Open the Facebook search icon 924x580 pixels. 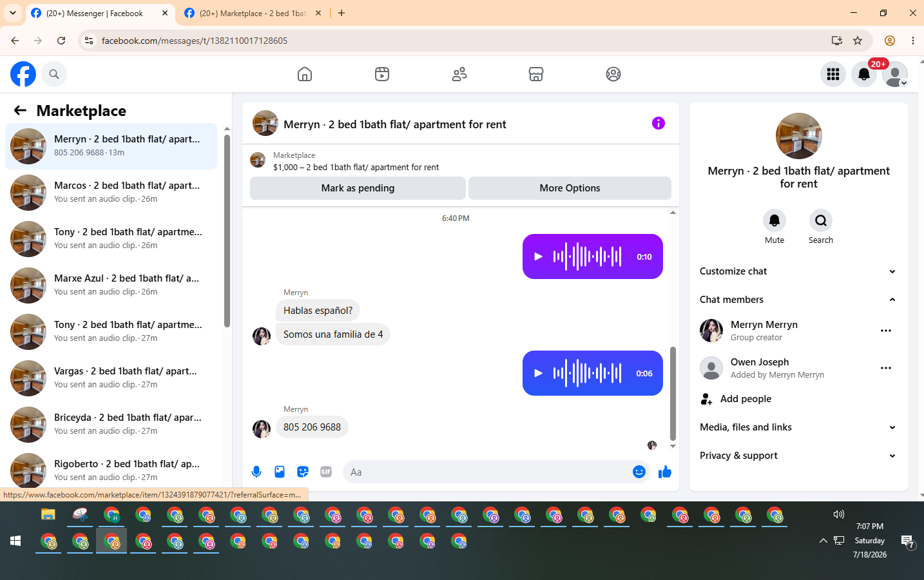54,74
